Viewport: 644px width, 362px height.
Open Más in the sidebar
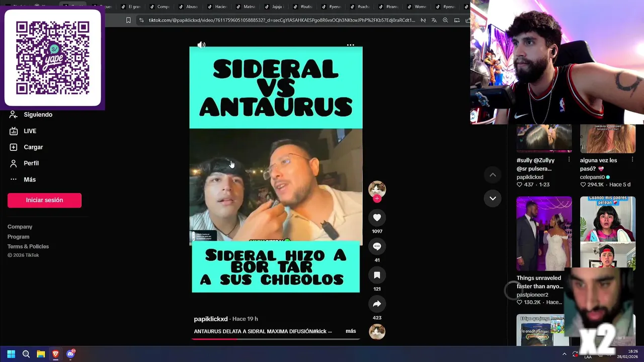(x=30, y=179)
